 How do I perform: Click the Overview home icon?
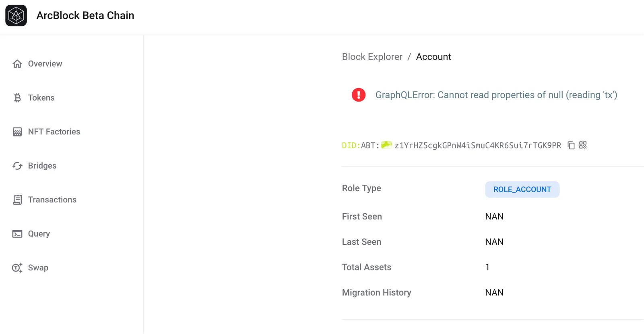(x=17, y=64)
